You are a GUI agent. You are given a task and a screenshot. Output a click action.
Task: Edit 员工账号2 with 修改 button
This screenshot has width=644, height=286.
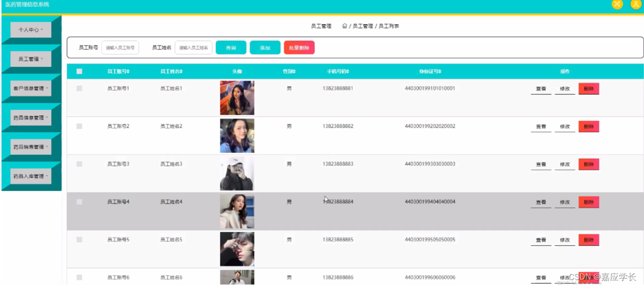click(565, 126)
